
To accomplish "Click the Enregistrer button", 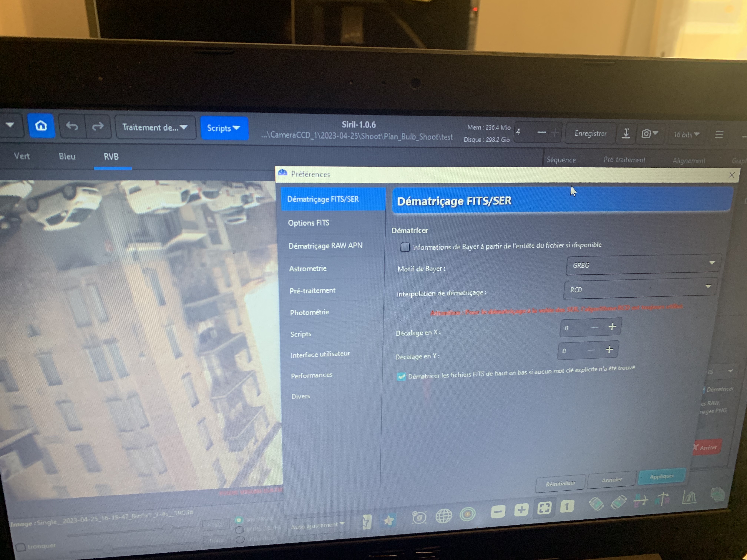I will (x=590, y=133).
